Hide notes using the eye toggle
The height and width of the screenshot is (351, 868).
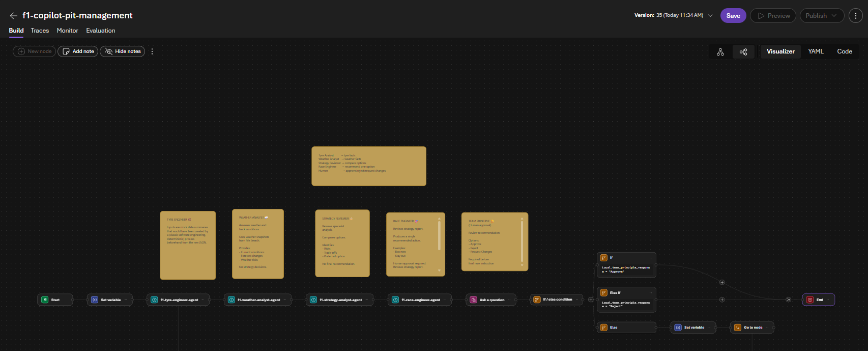pyautogui.click(x=122, y=51)
